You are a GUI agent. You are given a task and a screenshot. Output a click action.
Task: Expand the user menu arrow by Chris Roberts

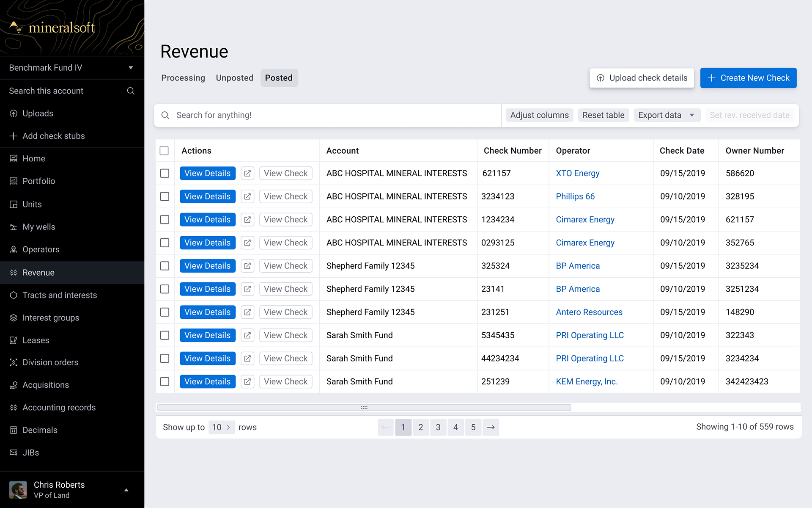click(126, 490)
